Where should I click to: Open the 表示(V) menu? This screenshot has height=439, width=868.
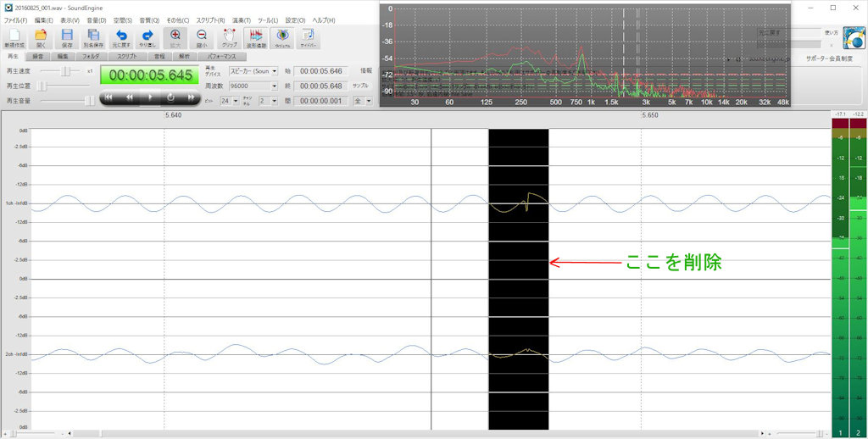click(70, 20)
